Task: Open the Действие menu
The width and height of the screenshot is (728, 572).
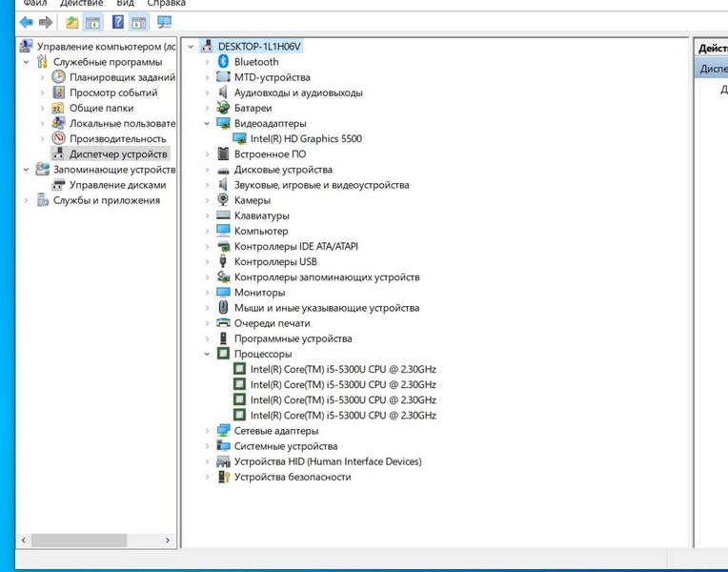Action: click(x=81, y=4)
